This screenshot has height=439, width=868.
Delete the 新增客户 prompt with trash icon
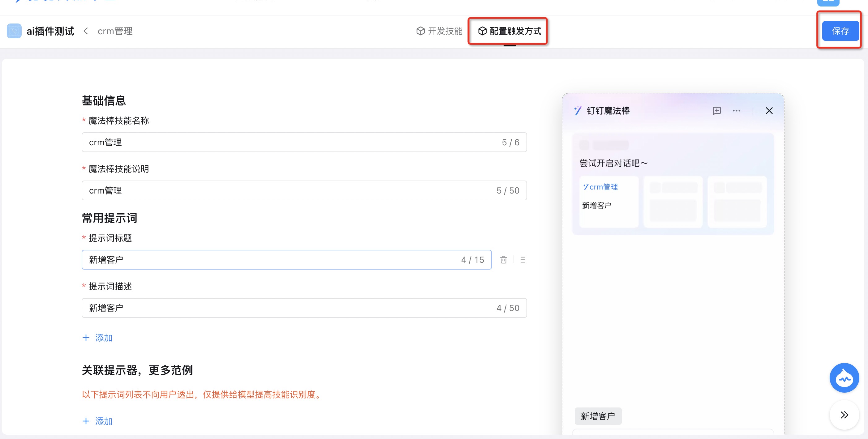[503, 260]
